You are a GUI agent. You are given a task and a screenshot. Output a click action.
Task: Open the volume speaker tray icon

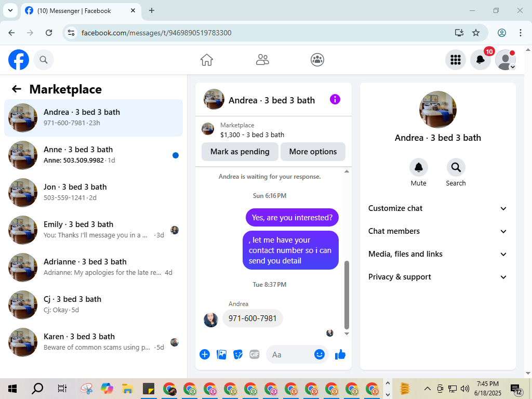tap(465, 389)
